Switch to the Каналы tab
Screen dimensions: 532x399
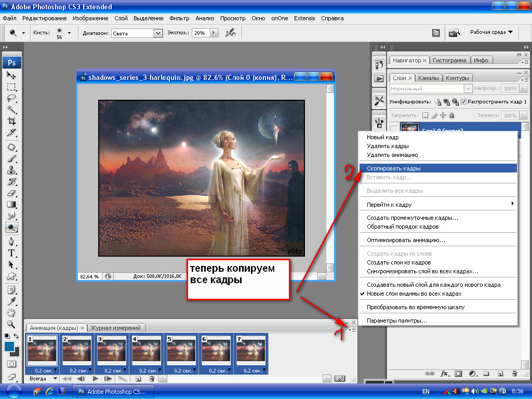[428, 78]
